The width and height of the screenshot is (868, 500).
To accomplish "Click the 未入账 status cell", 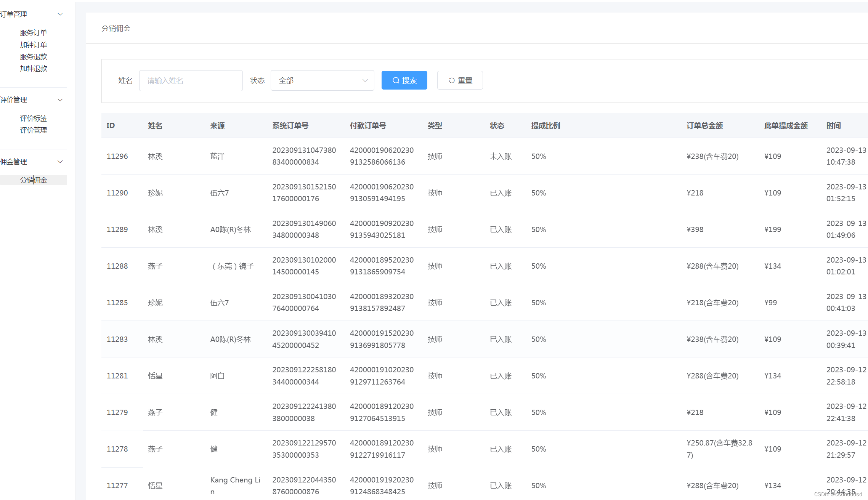I will click(501, 156).
